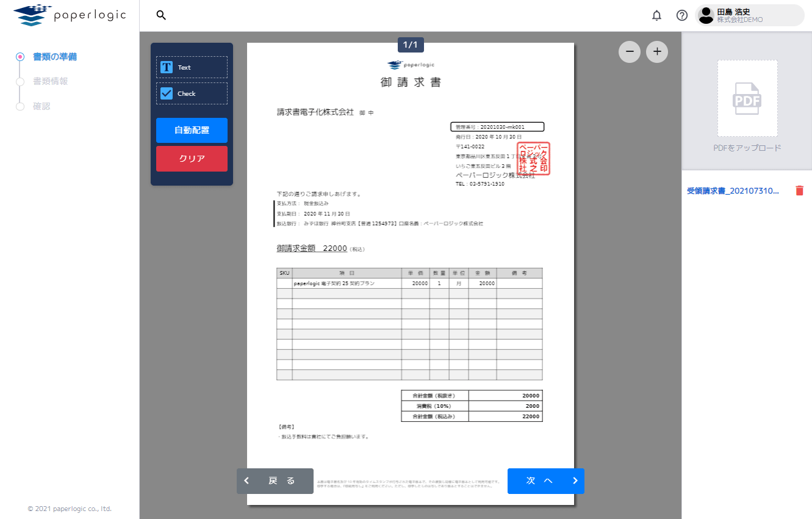Go to next step with 次へ
This screenshot has width=812, height=519.
tap(545, 481)
